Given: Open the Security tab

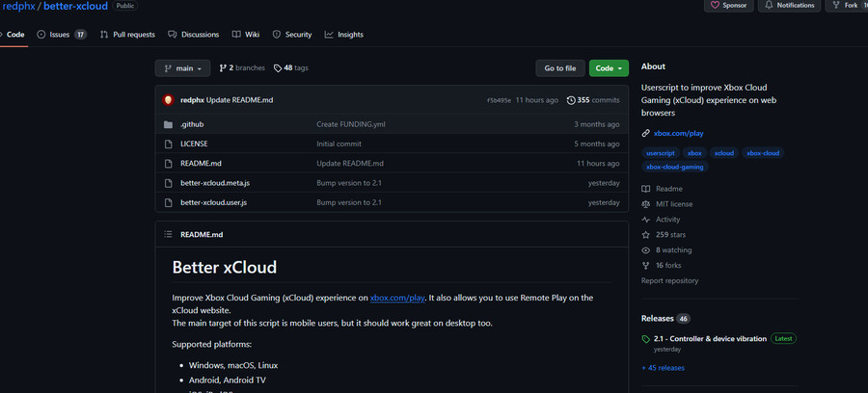Looking at the screenshot, I should [291, 35].
